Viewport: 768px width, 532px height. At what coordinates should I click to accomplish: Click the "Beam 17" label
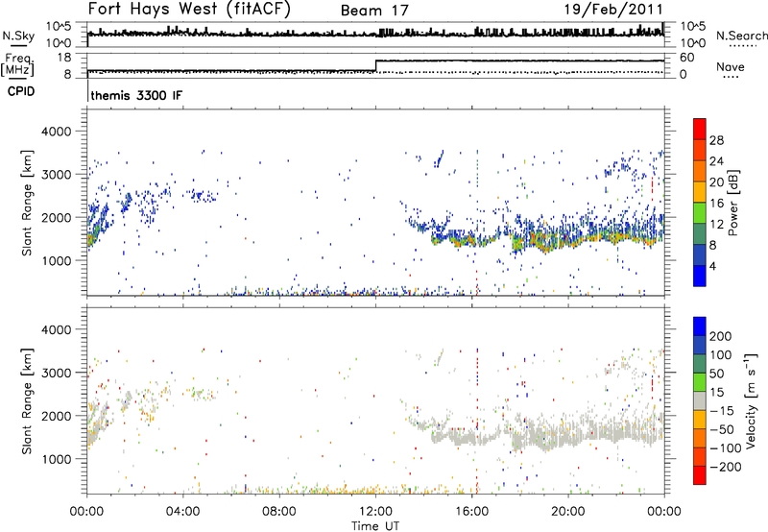374,11
